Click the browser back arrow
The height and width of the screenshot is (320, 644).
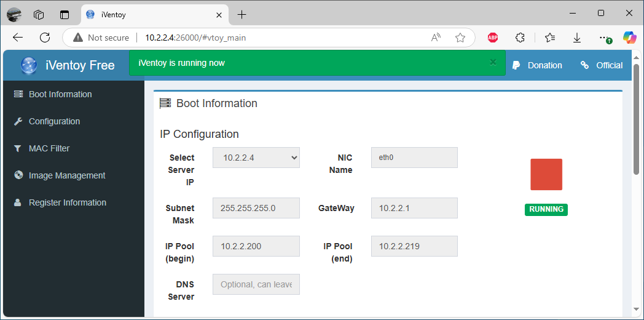pyautogui.click(x=18, y=38)
